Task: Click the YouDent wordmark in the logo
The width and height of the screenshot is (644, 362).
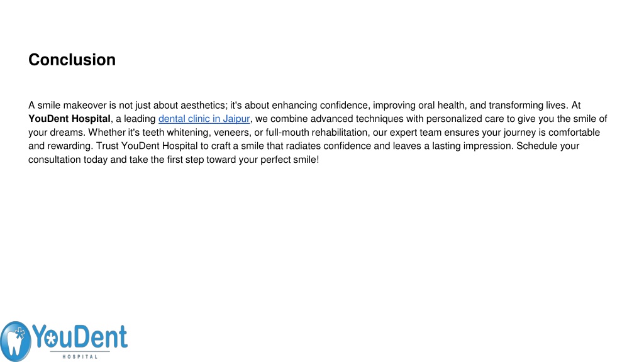Action: click(x=80, y=337)
